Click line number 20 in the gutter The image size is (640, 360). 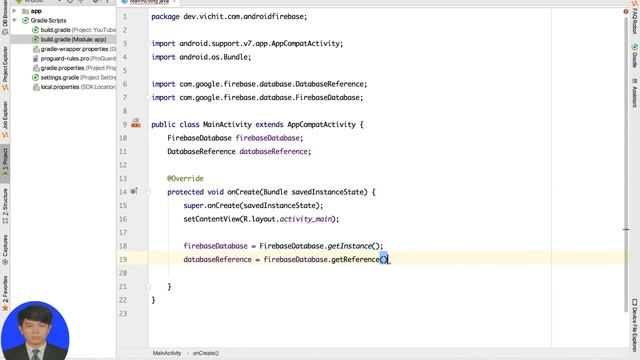pos(123,273)
